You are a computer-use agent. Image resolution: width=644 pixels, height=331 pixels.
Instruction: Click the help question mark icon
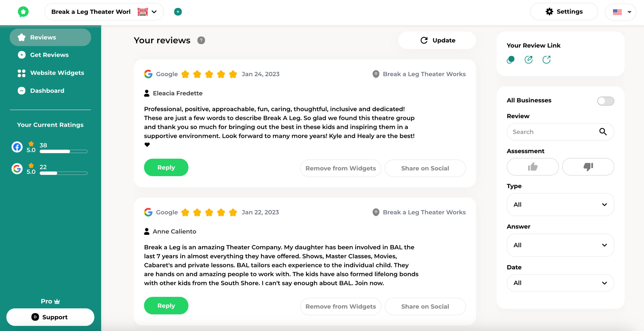[201, 40]
